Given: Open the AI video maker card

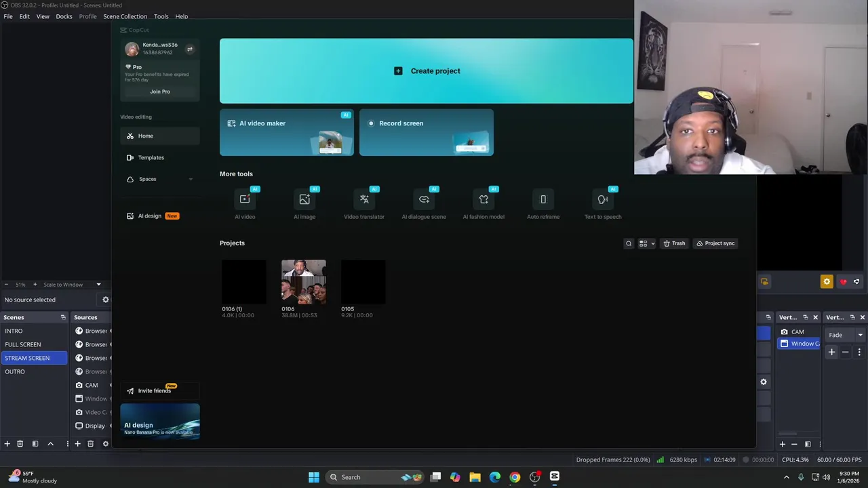Looking at the screenshot, I should [x=287, y=133].
